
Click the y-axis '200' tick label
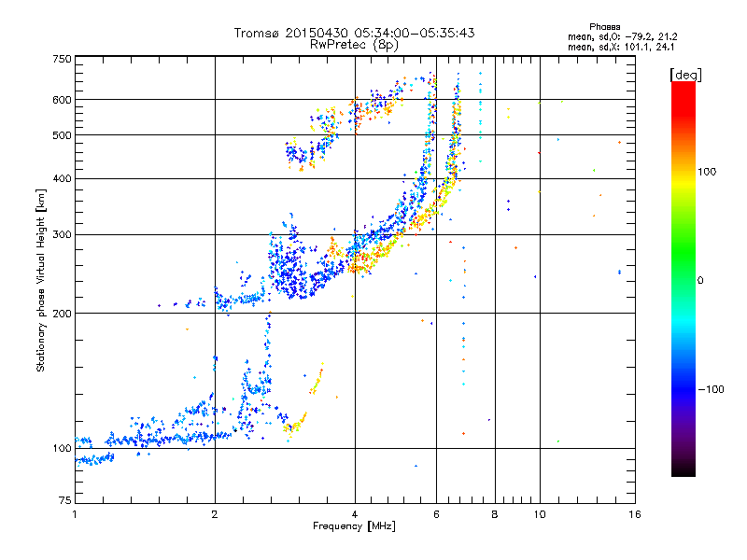point(62,314)
